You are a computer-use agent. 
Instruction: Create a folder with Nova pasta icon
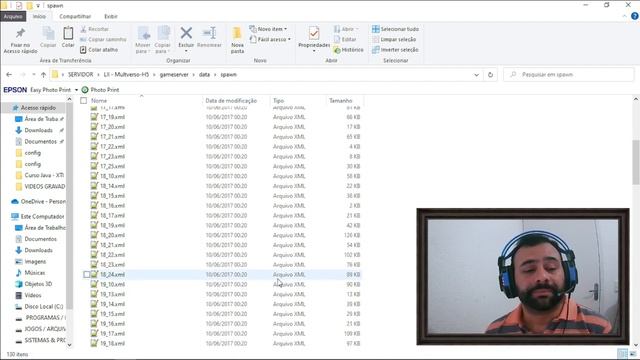click(237, 34)
